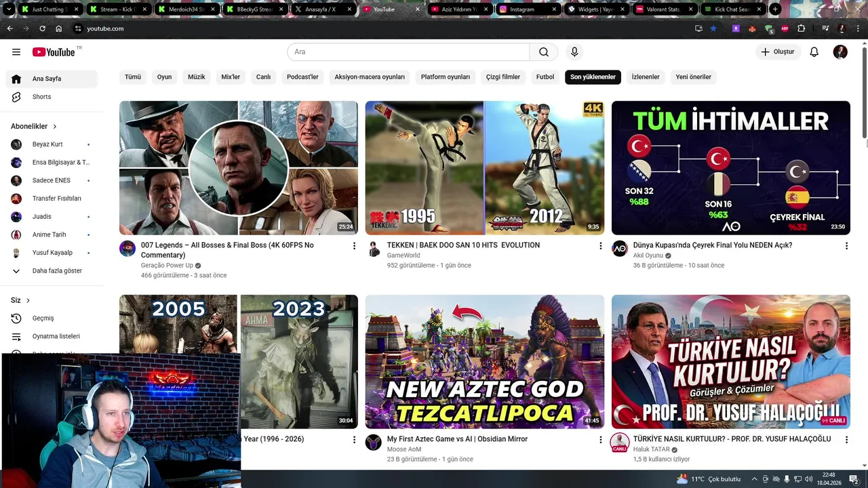The width and height of the screenshot is (868, 488).
Task: Open 007 Legends video thumbnail
Action: point(239,168)
